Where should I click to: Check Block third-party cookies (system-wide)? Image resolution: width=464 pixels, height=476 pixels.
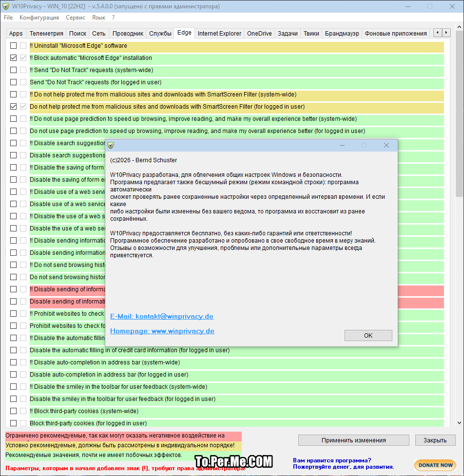pyautogui.click(x=13, y=411)
